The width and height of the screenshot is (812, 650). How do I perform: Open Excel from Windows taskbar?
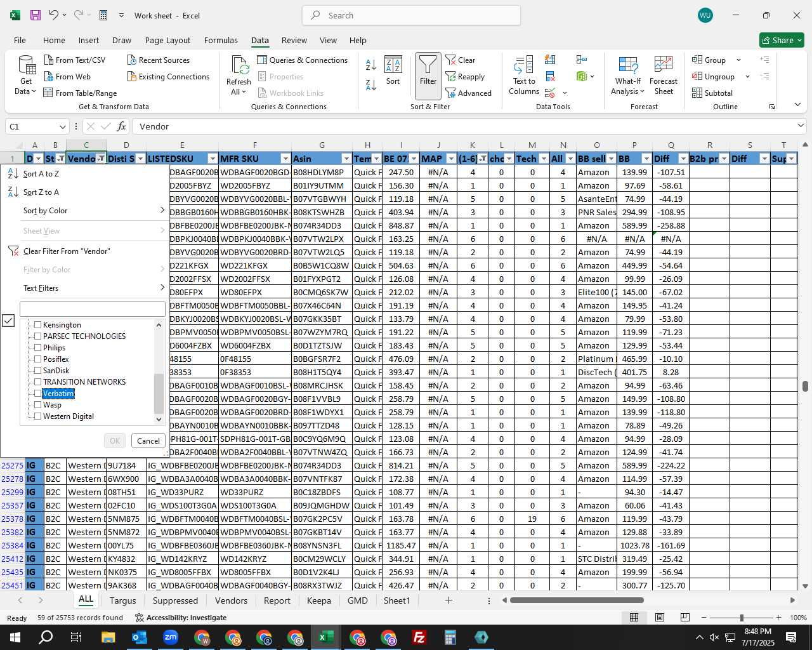click(x=326, y=637)
